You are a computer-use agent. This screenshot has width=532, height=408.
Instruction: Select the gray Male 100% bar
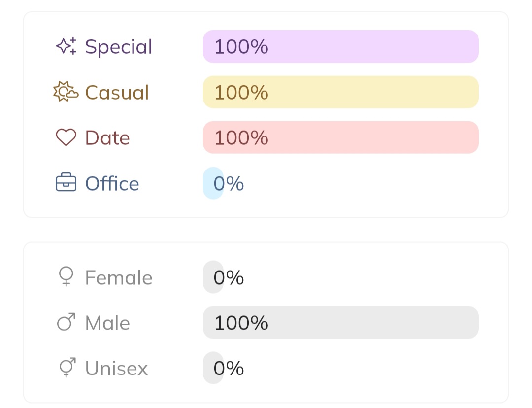click(x=340, y=323)
